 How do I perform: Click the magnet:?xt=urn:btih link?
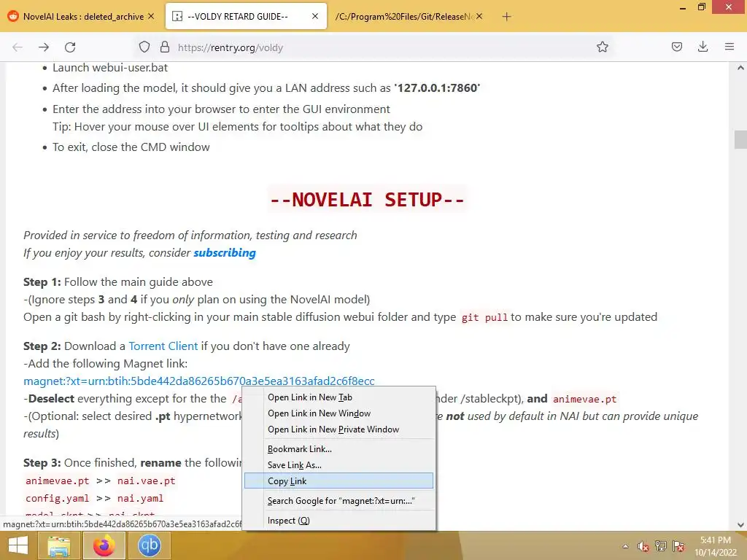pyautogui.click(x=198, y=381)
